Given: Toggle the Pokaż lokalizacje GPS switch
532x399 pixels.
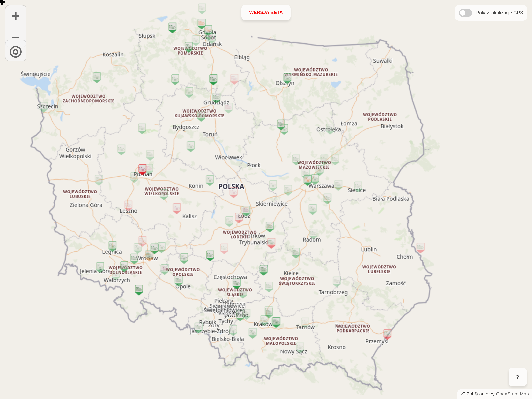Looking at the screenshot, I should [x=465, y=13].
